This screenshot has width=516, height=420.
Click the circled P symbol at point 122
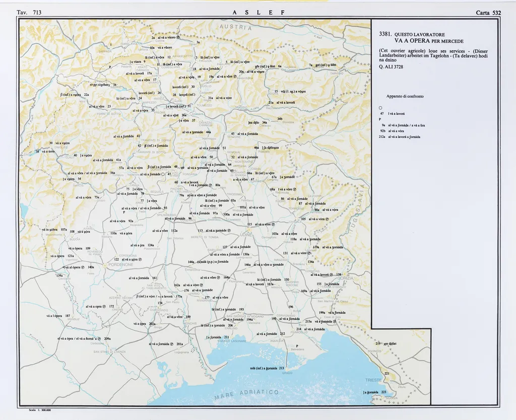pos(140,259)
